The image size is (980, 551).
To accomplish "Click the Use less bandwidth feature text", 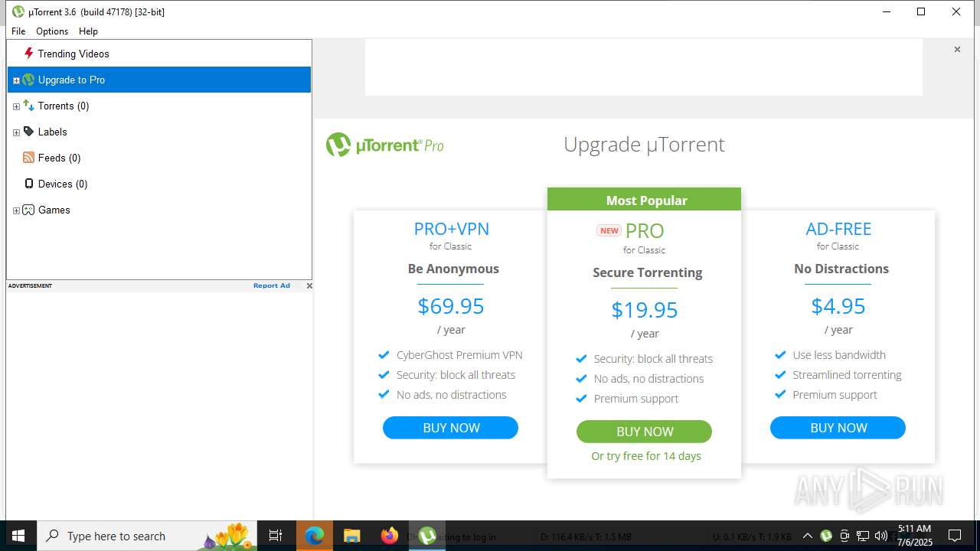I will (x=839, y=355).
